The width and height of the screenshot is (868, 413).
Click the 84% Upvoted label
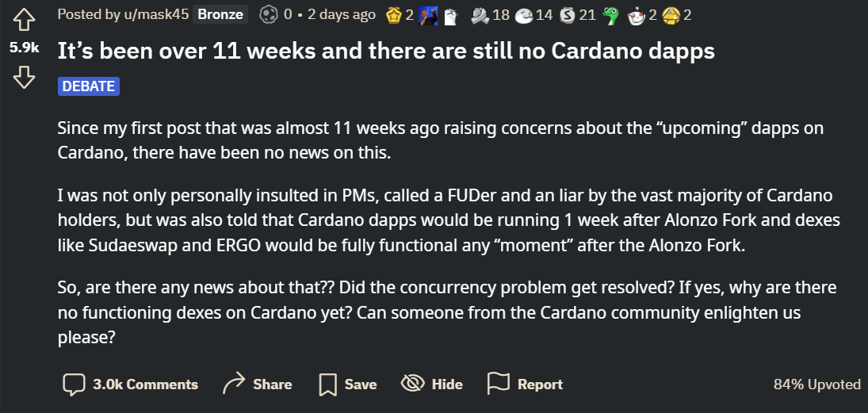pos(816,384)
